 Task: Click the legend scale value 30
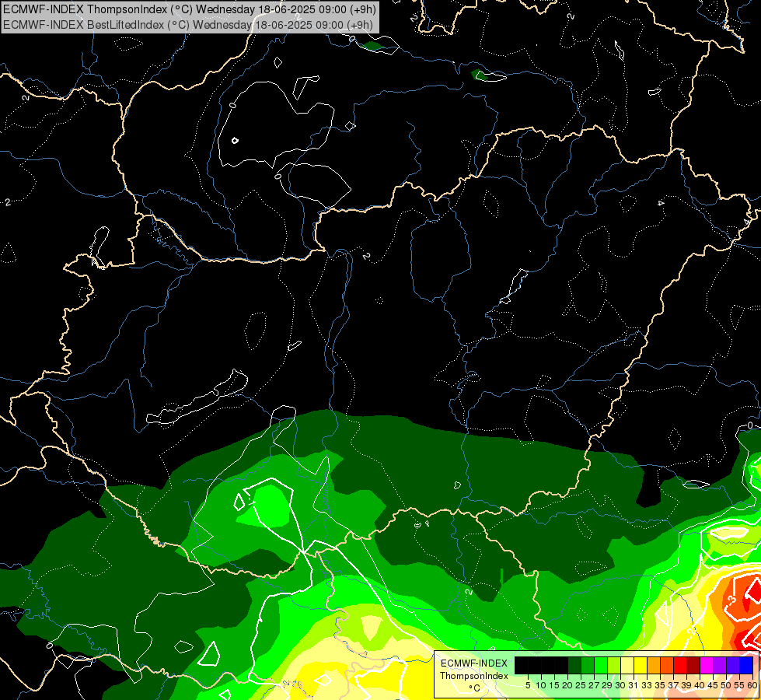click(621, 685)
